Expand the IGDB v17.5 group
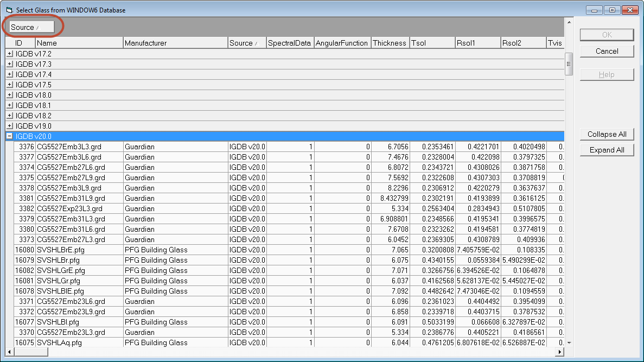644x362 pixels. coord(10,85)
